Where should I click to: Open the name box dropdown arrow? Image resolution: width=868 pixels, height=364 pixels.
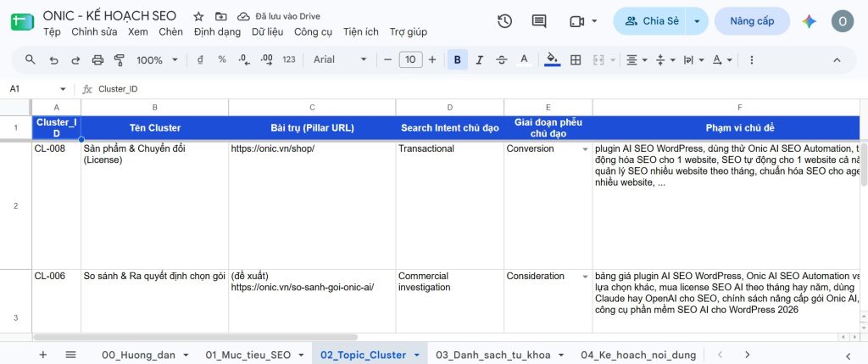click(63, 89)
